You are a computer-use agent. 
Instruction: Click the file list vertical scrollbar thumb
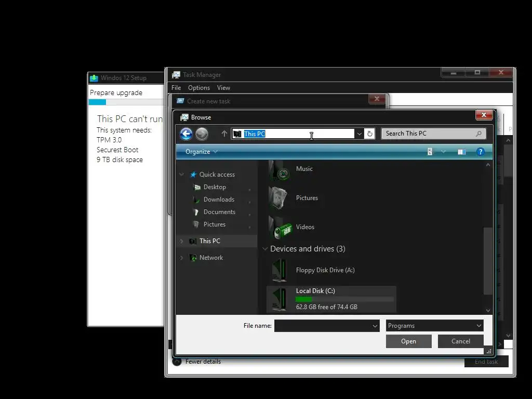click(487, 261)
